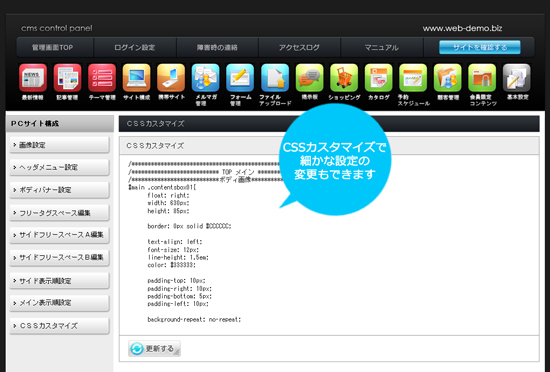Expand the フリータグスペース編集 sidebar item
Screen dimensions: 550x372
pos(59,212)
